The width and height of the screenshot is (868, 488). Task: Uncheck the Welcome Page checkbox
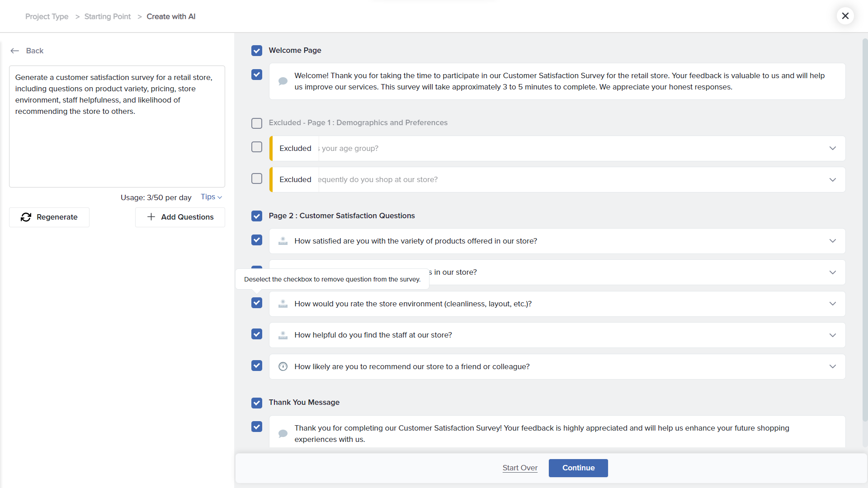coord(257,51)
